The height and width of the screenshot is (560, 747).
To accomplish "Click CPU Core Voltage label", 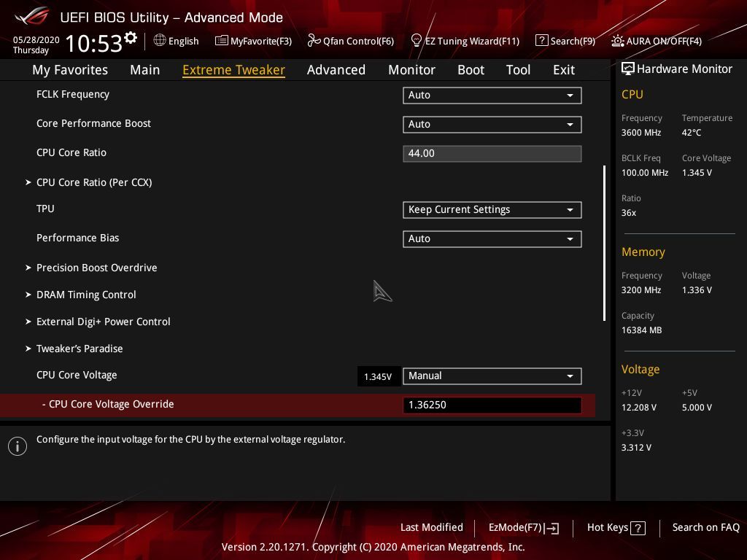I will point(77,376).
